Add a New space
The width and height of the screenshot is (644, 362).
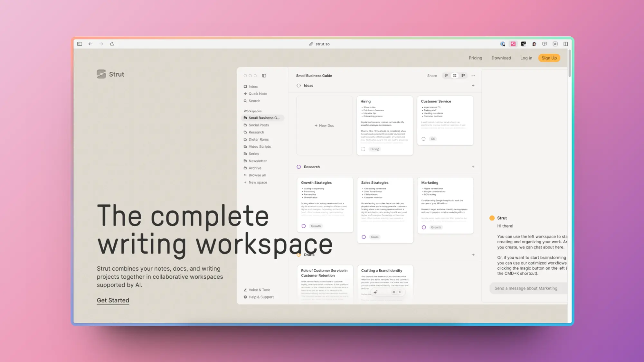coord(255,182)
